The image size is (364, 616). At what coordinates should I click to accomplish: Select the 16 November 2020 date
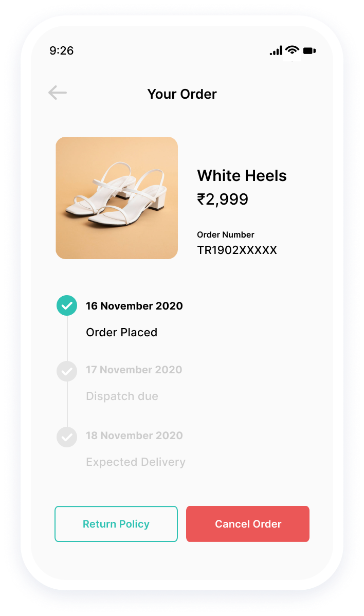pos(134,305)
